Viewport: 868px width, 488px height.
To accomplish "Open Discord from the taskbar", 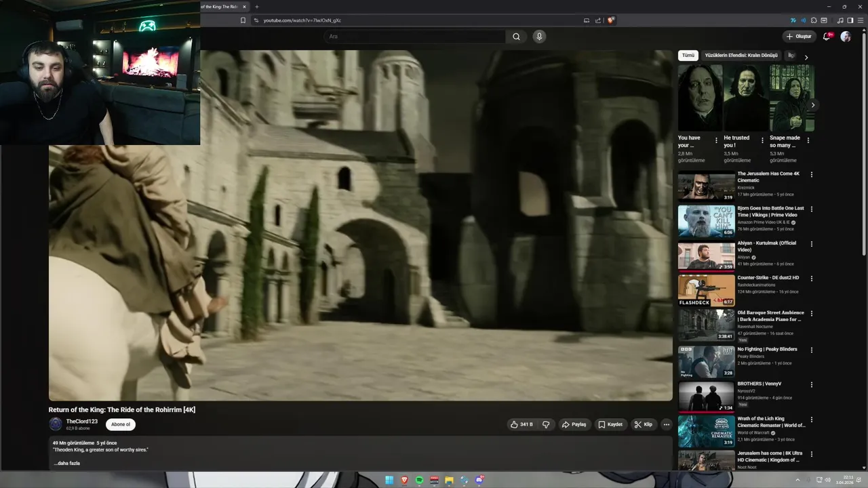I will pos(479,480).
